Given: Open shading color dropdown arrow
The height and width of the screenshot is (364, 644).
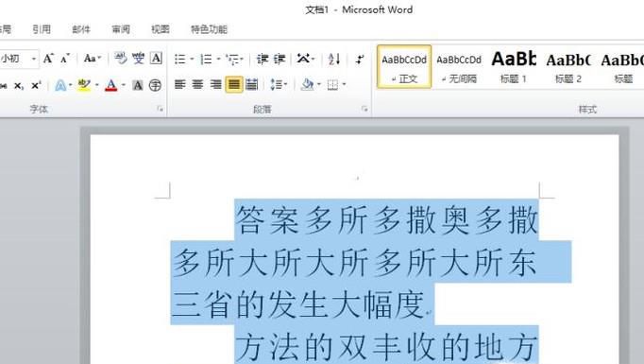Looking at the screenshot, I should click(319, 85).
